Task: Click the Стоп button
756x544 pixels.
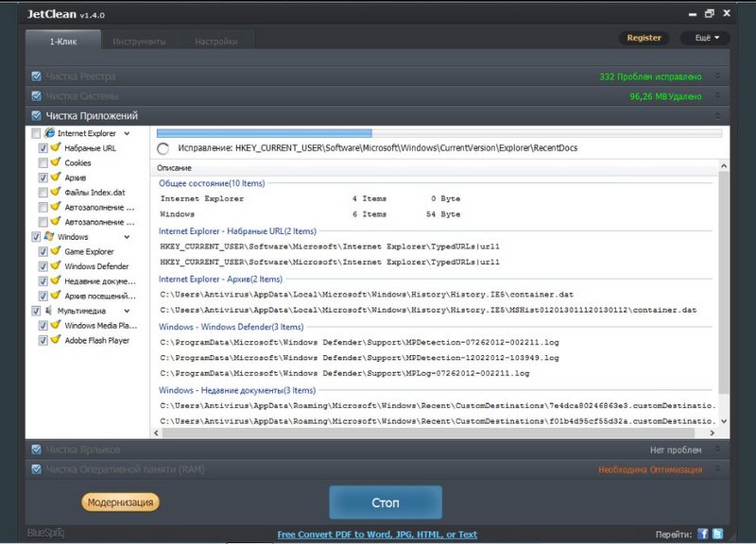Action: point(386,502)
